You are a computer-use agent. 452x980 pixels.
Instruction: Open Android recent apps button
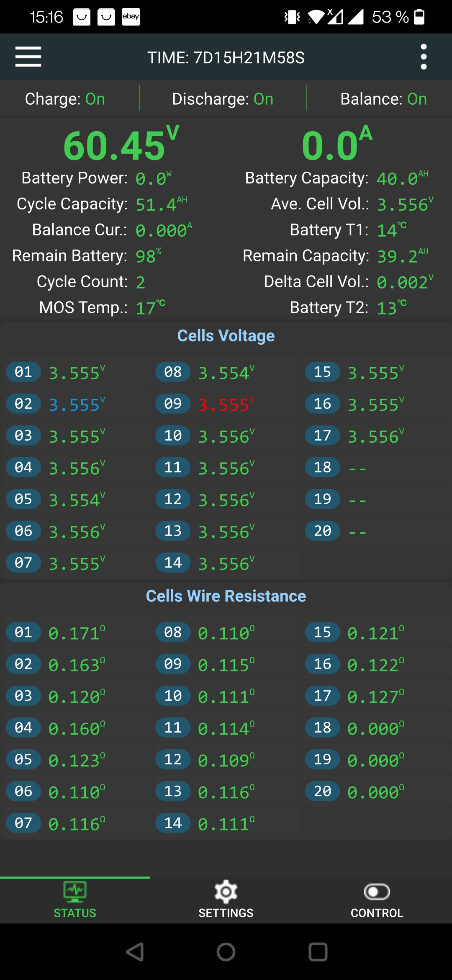(x=318, y=952)
